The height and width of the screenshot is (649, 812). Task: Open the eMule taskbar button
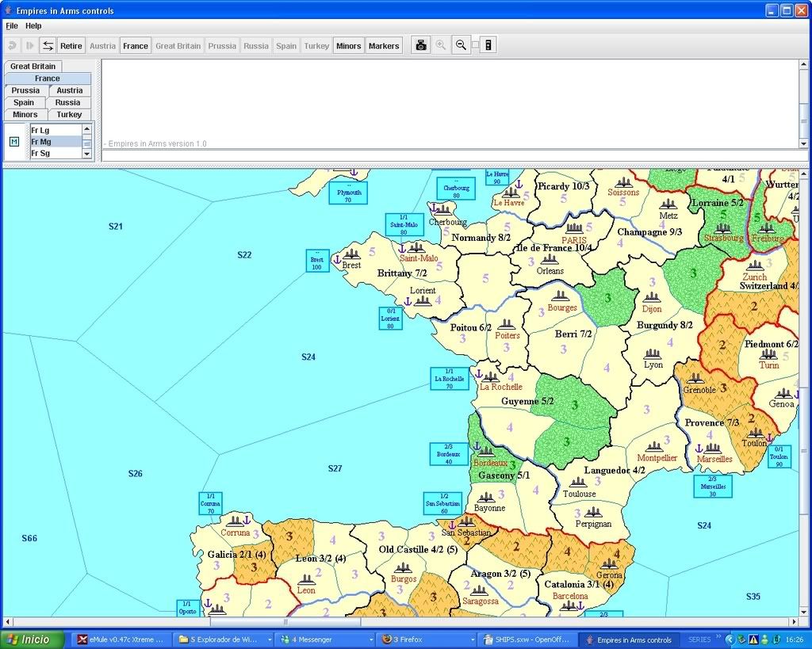(x=121, y=639)
